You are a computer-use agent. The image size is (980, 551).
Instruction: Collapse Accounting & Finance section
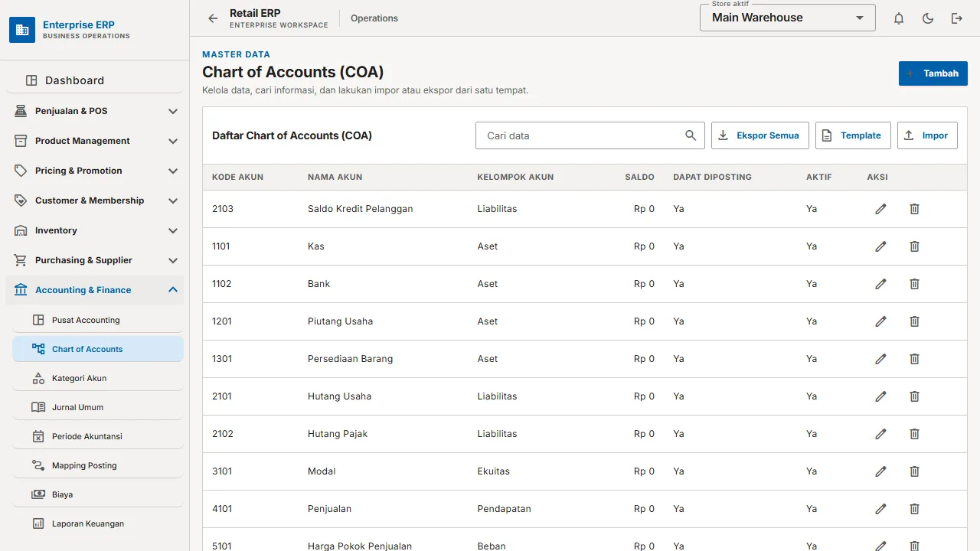tap(95, 290)
